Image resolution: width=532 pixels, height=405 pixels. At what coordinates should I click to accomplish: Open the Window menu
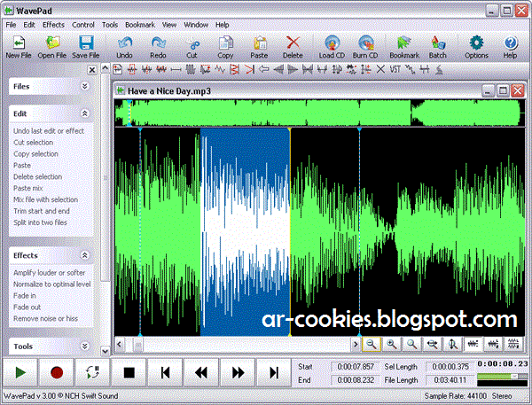click(196, 25)
